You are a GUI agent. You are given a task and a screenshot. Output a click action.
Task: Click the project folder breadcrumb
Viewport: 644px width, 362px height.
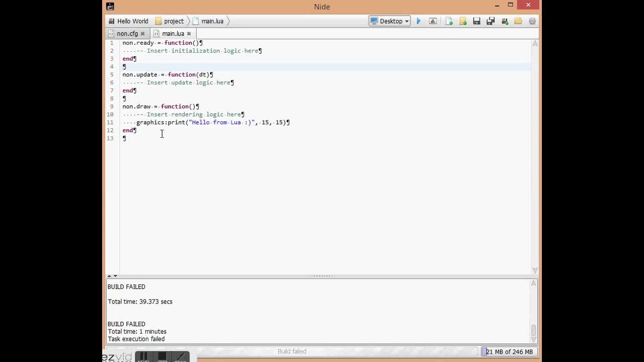click(170, 21)
